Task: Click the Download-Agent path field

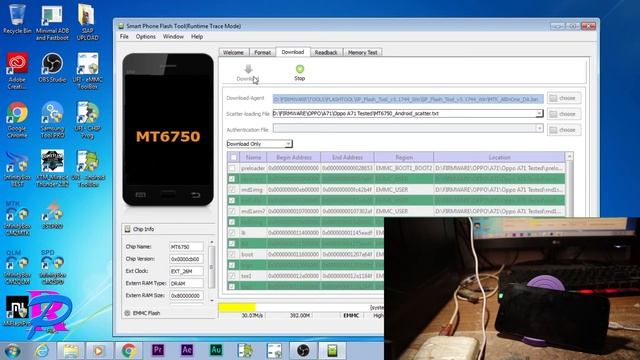Action: tap(408, 98)
